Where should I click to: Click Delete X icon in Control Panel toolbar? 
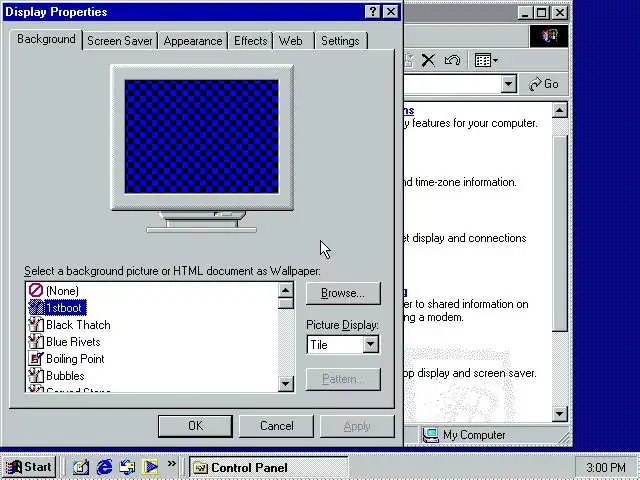pyautogui.click(x=428, y=60)
